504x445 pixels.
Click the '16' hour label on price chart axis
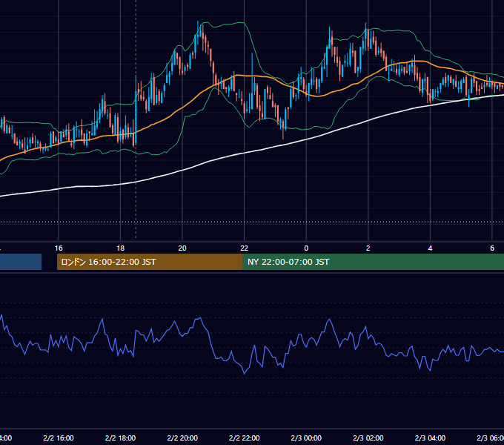(x=59, y=248)
